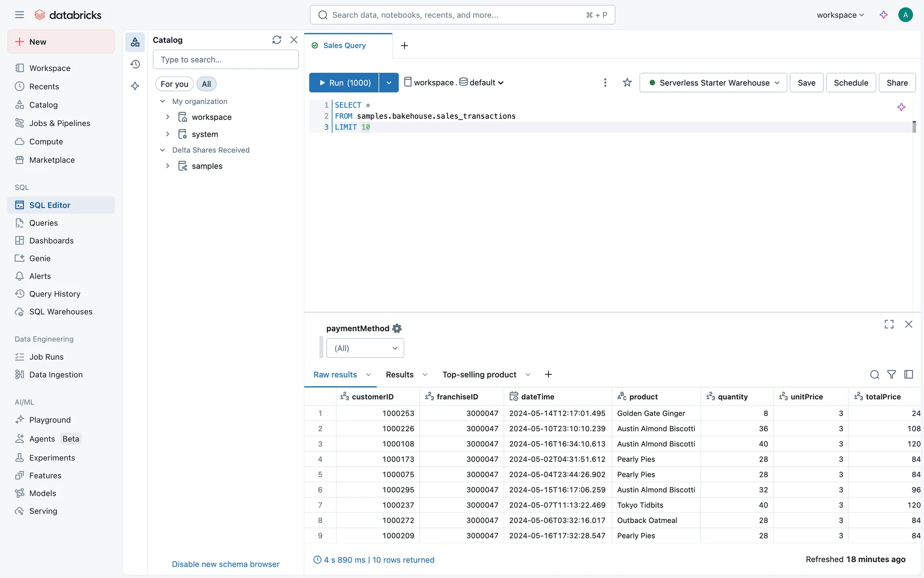Open the results filter funnel icon

coord(891,374)
